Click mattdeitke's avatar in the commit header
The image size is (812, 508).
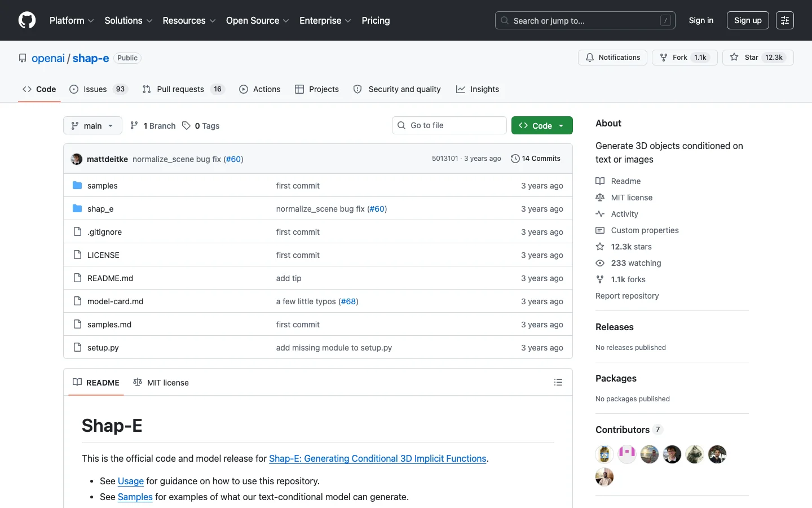(77, 159)
